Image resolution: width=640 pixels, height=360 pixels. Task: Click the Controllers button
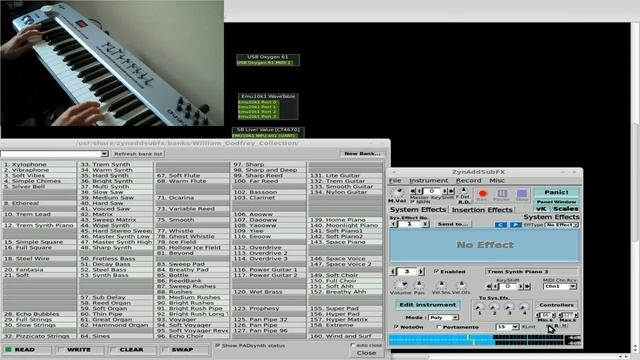coord(556,304)
